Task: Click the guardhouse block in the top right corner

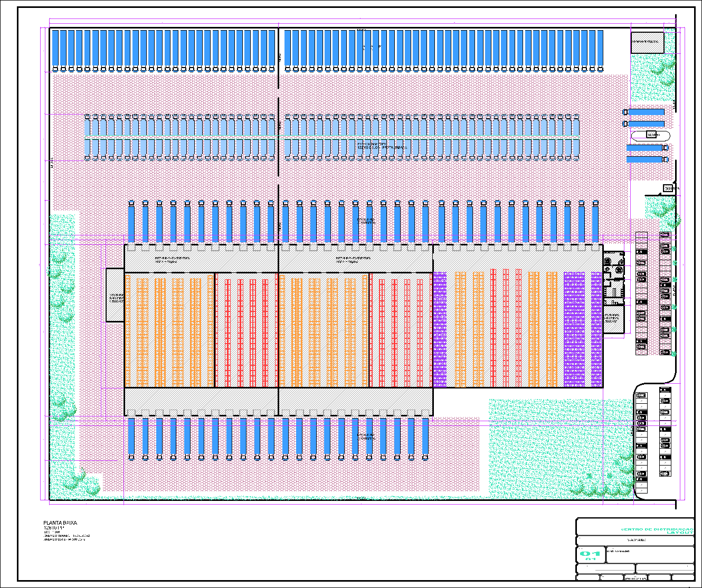Action: tap(647, 44)
